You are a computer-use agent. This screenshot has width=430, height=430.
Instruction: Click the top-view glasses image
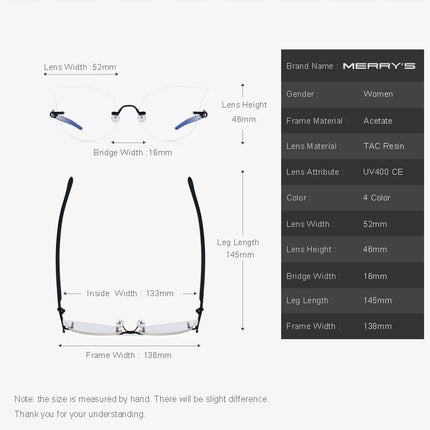click(129, 255)
